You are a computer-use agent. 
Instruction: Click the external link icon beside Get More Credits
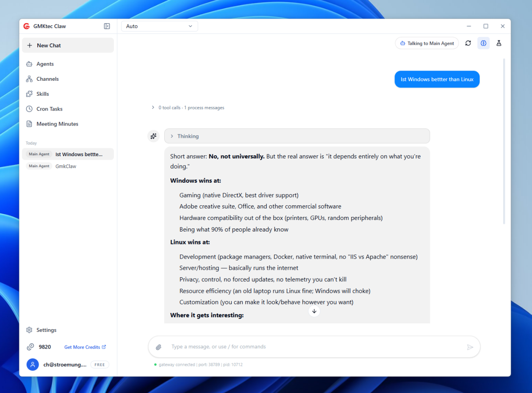(x=104, y=346)
